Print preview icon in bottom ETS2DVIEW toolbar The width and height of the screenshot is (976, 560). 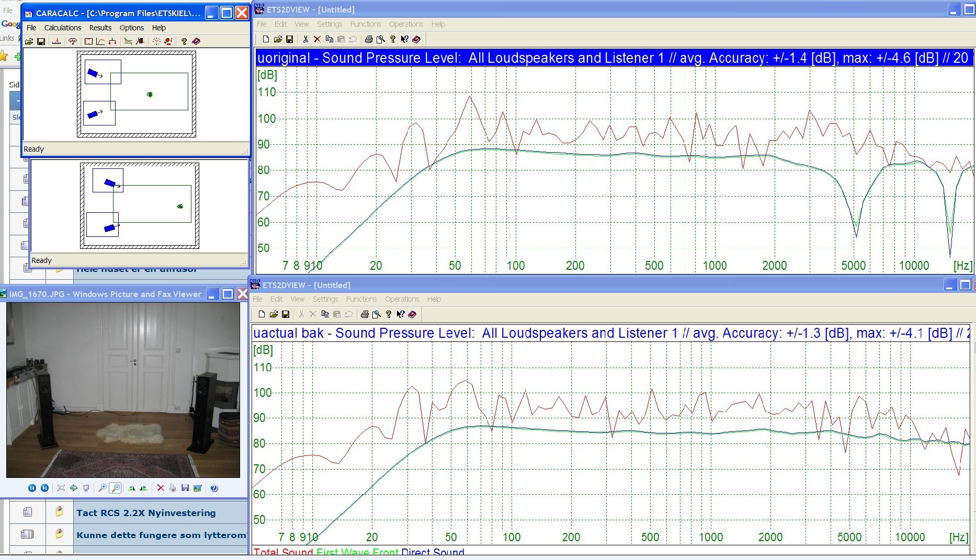coord(377,314)
